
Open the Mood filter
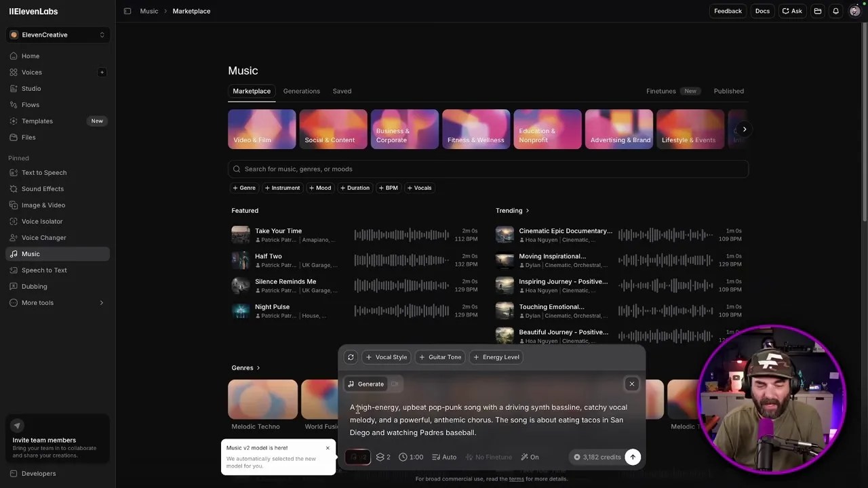[x=320, y=188]
